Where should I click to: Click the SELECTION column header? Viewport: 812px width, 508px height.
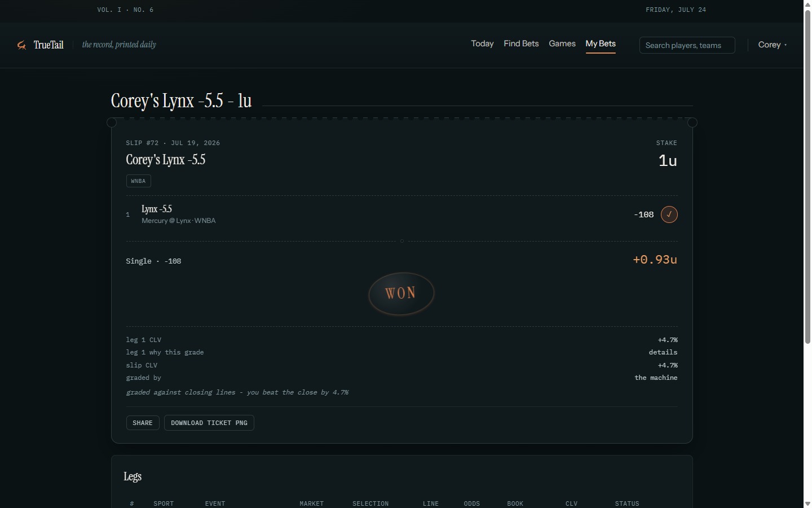[x=370, y=503]
